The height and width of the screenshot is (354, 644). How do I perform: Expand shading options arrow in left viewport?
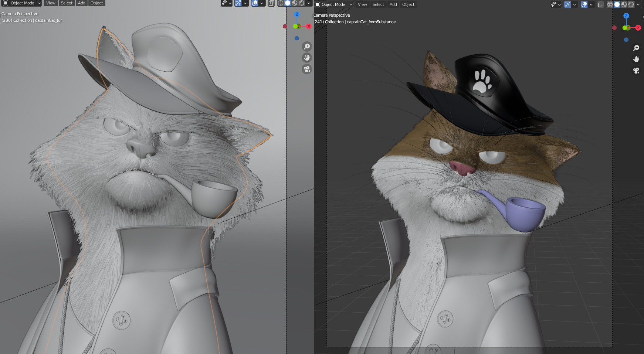tap(309, 3)
